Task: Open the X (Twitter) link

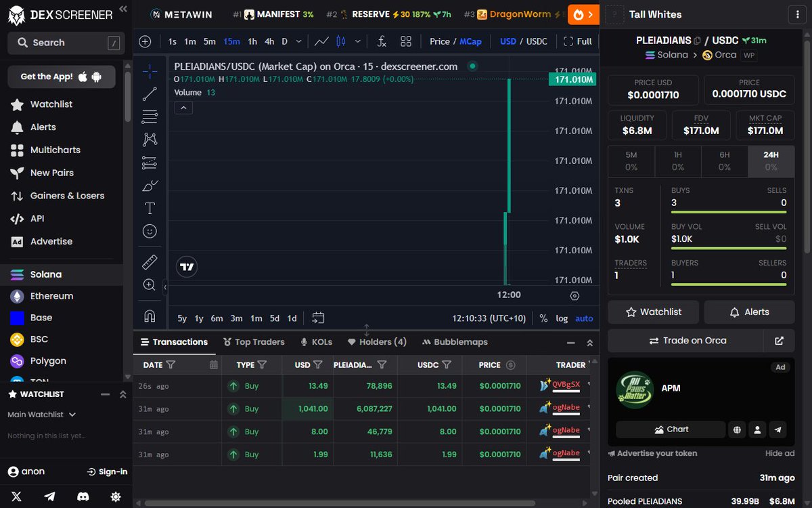Action: pos(15,496)
